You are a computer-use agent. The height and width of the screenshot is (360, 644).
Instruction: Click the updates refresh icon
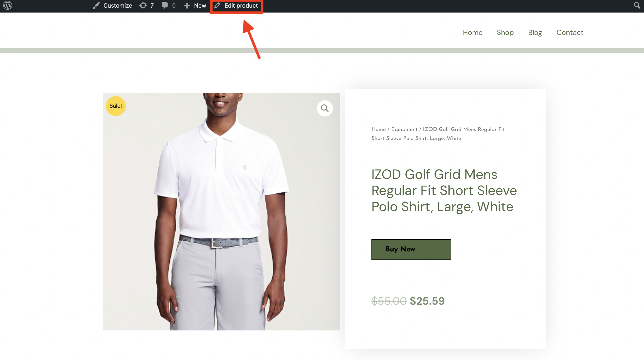point(143,6)
